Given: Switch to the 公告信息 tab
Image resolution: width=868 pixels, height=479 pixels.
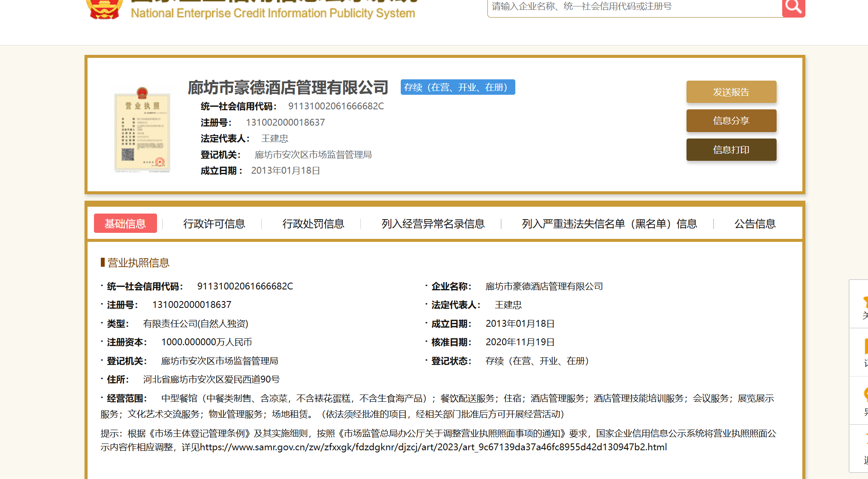Looking at the screenshot, I should (x=755, y=224).
